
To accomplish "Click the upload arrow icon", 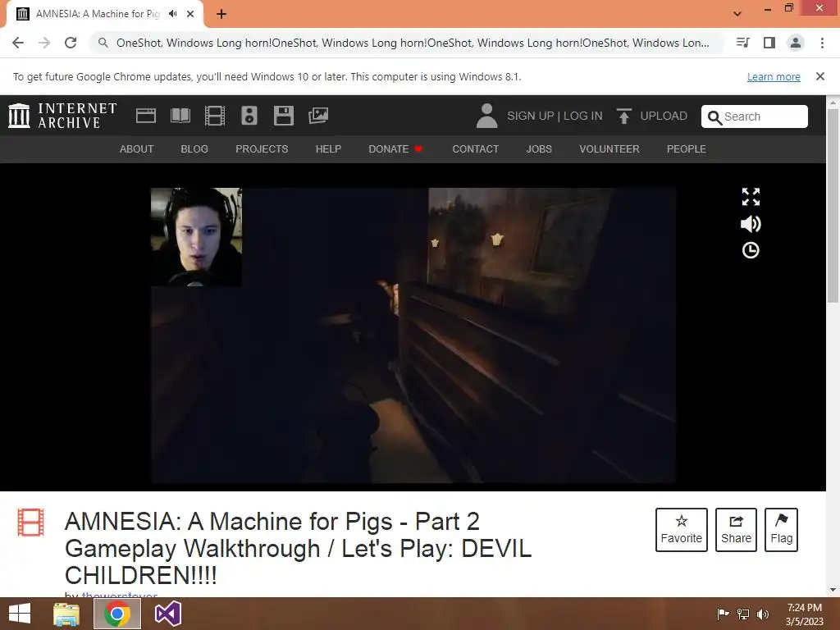I will tap(623, 116).
